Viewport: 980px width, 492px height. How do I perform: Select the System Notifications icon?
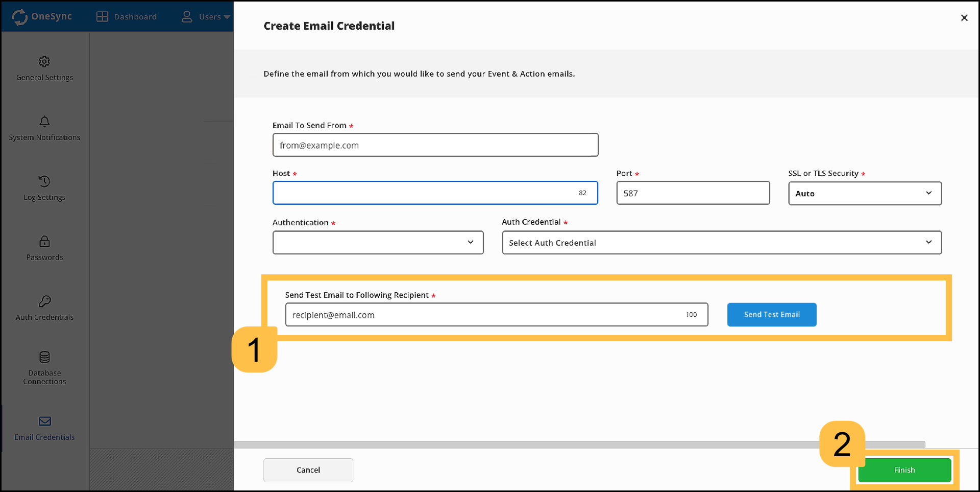44,123
